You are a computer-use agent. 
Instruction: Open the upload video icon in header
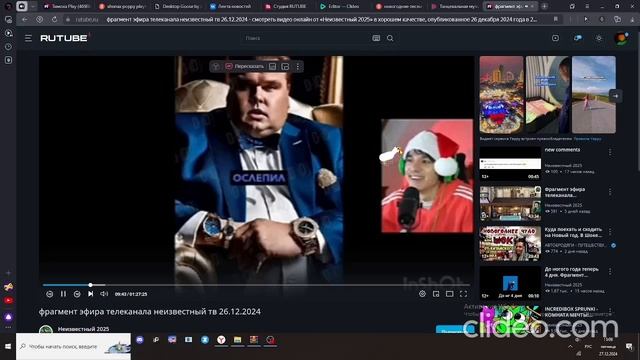(556, 38)
